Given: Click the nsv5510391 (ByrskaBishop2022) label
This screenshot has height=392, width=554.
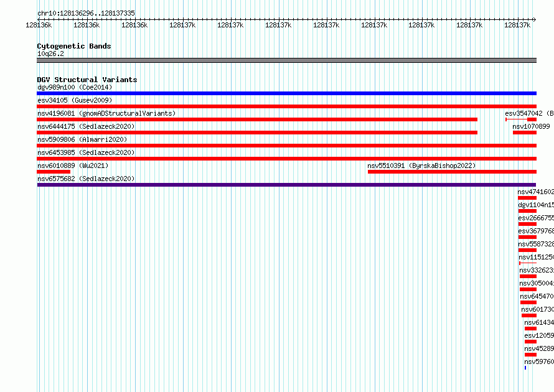Looking at the screenshot, I should pyautogui.click(x=421, y=166).
